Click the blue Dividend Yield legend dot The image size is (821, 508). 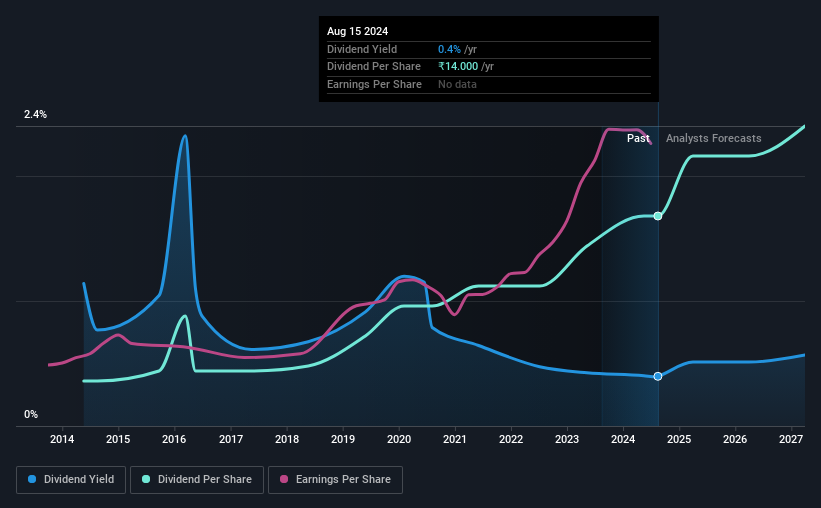[32, 479]
